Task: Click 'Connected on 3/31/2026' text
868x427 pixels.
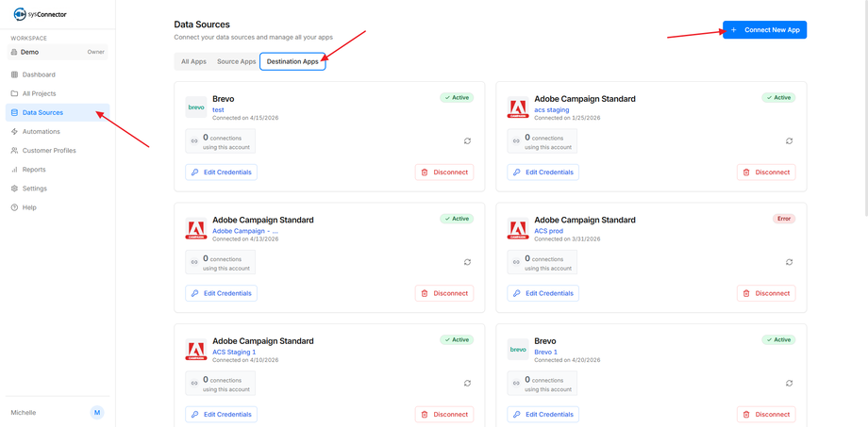Action: [567, 238]
